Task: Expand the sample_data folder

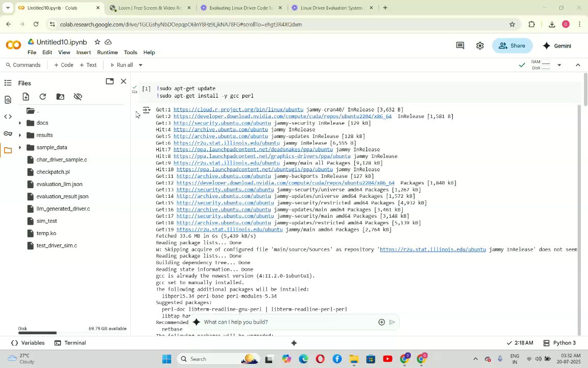Action: 20,148
